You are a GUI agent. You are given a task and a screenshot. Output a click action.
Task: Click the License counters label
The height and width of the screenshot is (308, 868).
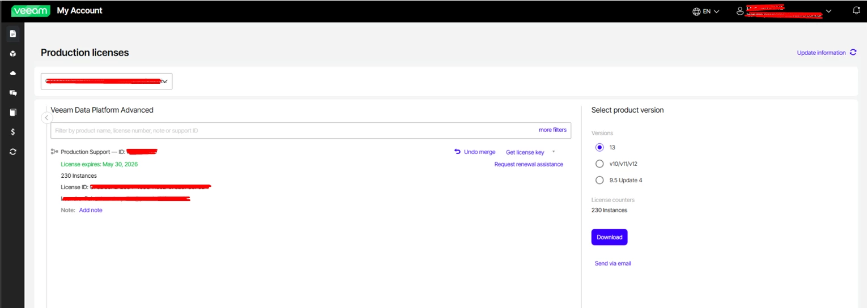click(x=613, y=200)
